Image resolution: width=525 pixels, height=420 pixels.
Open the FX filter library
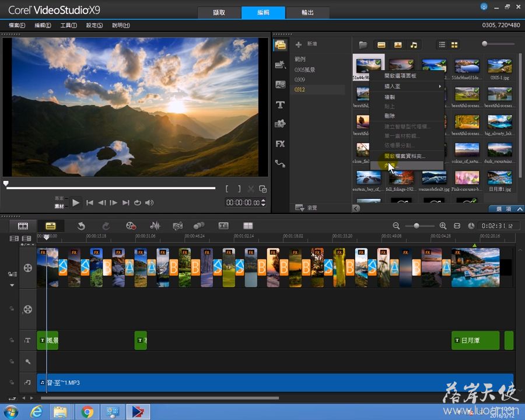(280, 143)
